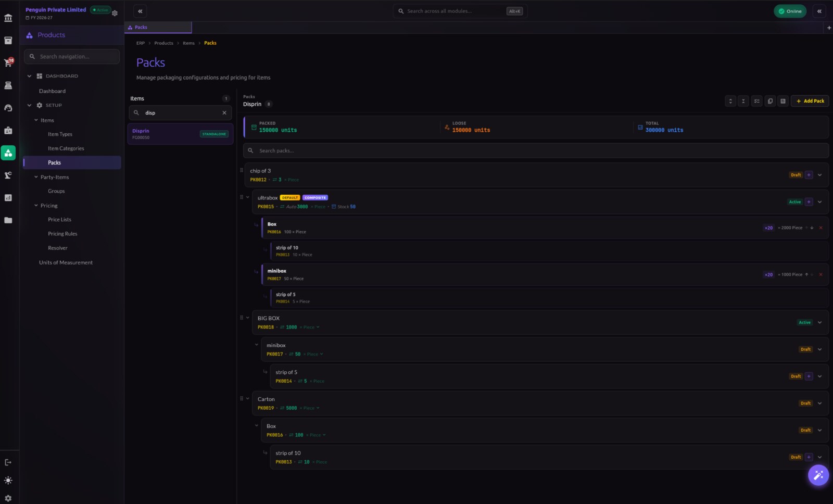The width and height of the screenshot is (833, 504).
Task: Toggle the multi-select checklist toolbar icon
Action: click(757, 101)
